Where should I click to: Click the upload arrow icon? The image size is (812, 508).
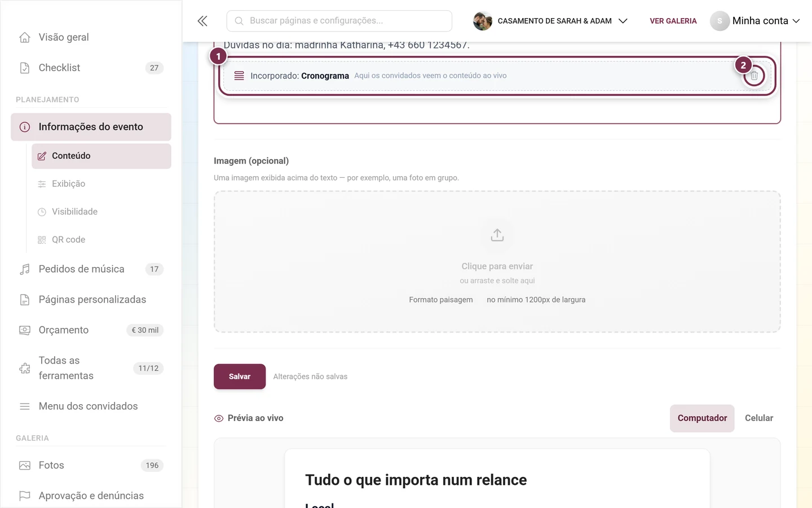point(497,235)
